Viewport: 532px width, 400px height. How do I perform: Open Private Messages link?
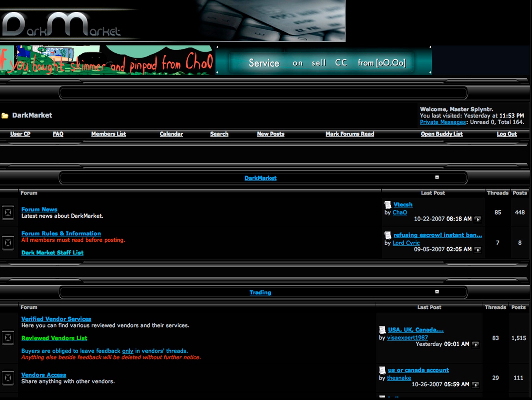click(x=443, y=122)
